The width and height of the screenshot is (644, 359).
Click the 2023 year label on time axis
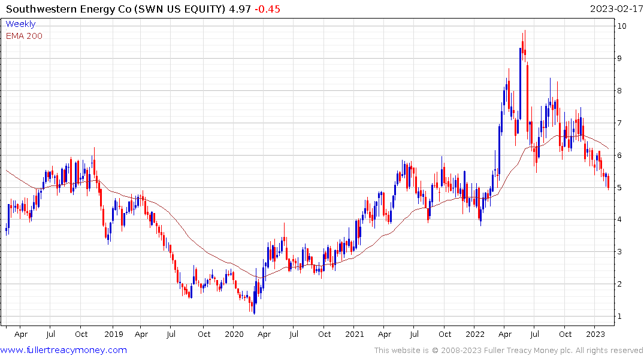point(595,334)
